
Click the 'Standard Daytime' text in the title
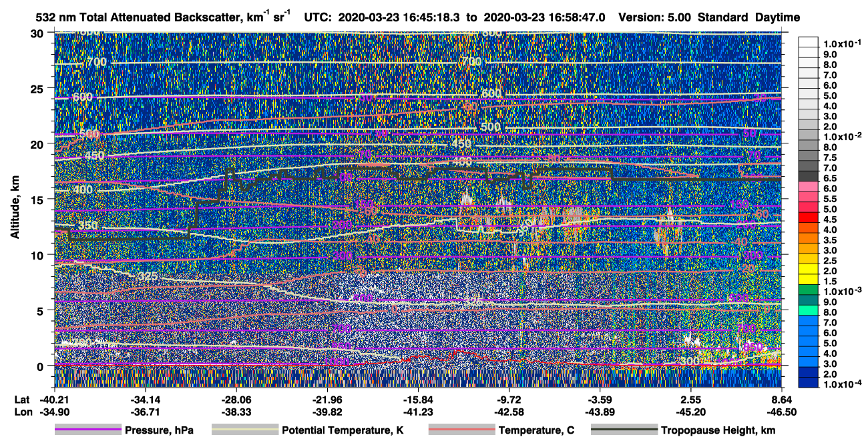click(x=748, y=17)
